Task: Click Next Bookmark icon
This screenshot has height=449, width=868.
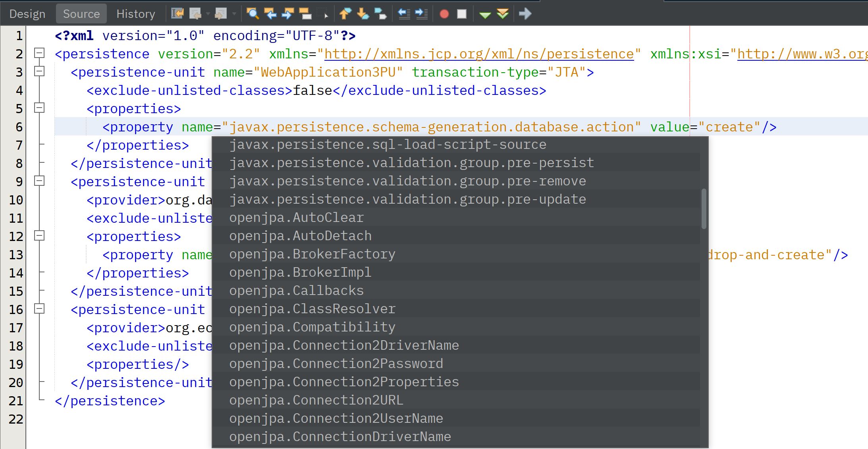Action: click(363, 14)
